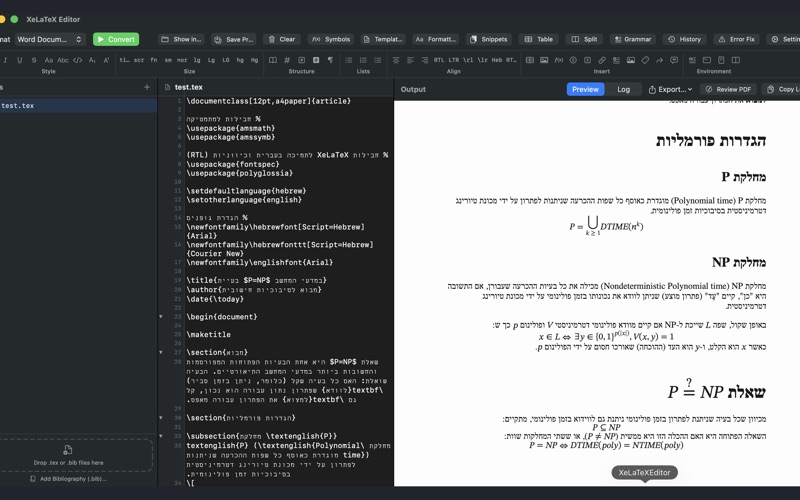Insert \rl command button
The image size is (800, 500).
pyautogui.click(x=468, y=60)
